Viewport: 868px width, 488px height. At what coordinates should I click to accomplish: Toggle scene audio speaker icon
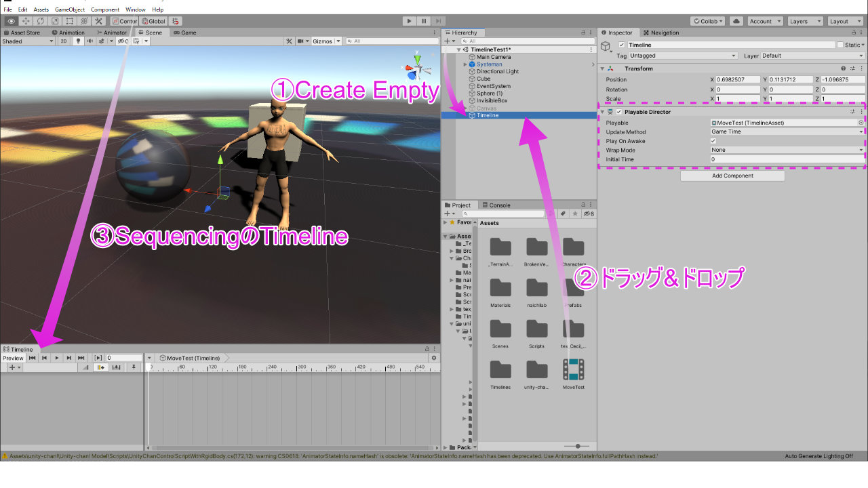[90, 41]
